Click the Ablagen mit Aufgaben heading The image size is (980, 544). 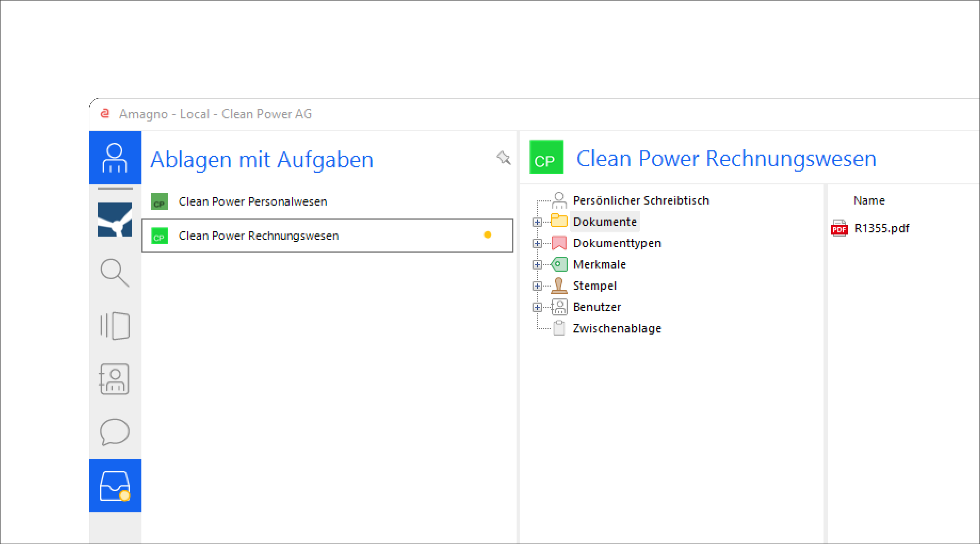point(262,159)
